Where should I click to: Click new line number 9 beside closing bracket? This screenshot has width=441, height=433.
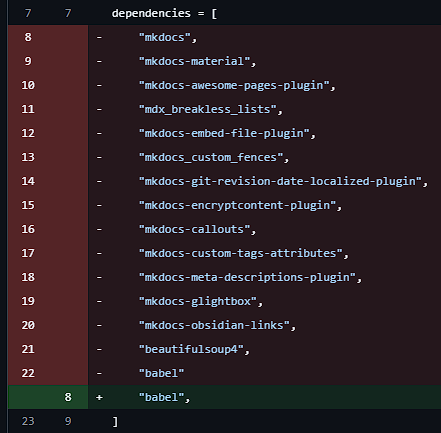pyautogui.click(x=68, y=421)
